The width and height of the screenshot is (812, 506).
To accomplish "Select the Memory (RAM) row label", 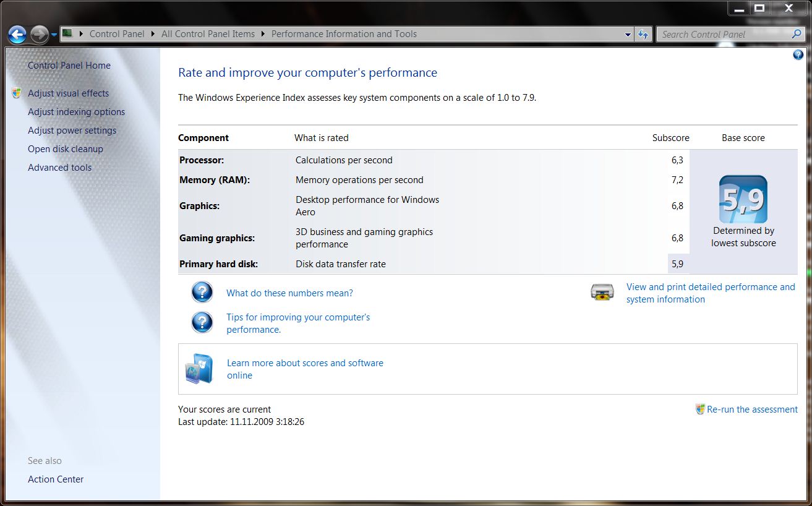I will [x=215, y=180].
